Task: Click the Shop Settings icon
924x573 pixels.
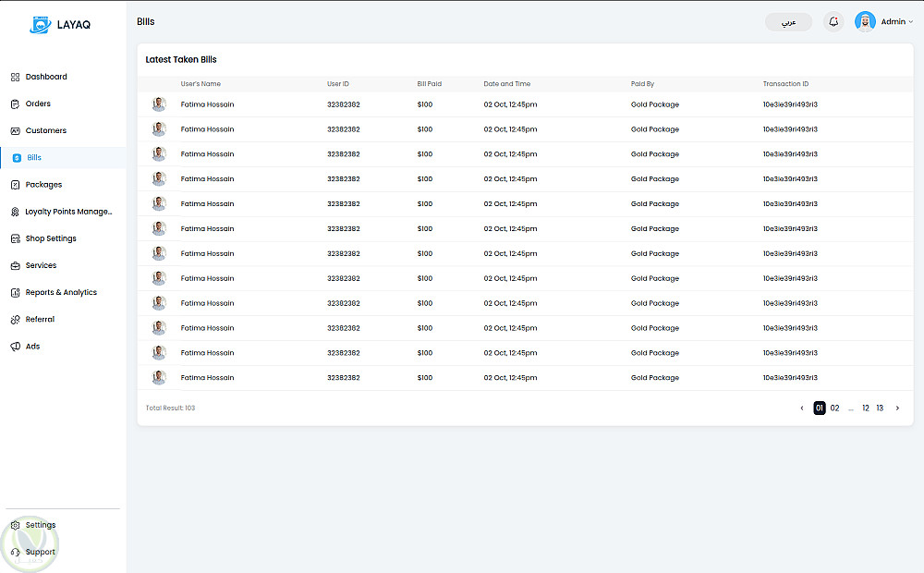Action: (x=16, y=238)
